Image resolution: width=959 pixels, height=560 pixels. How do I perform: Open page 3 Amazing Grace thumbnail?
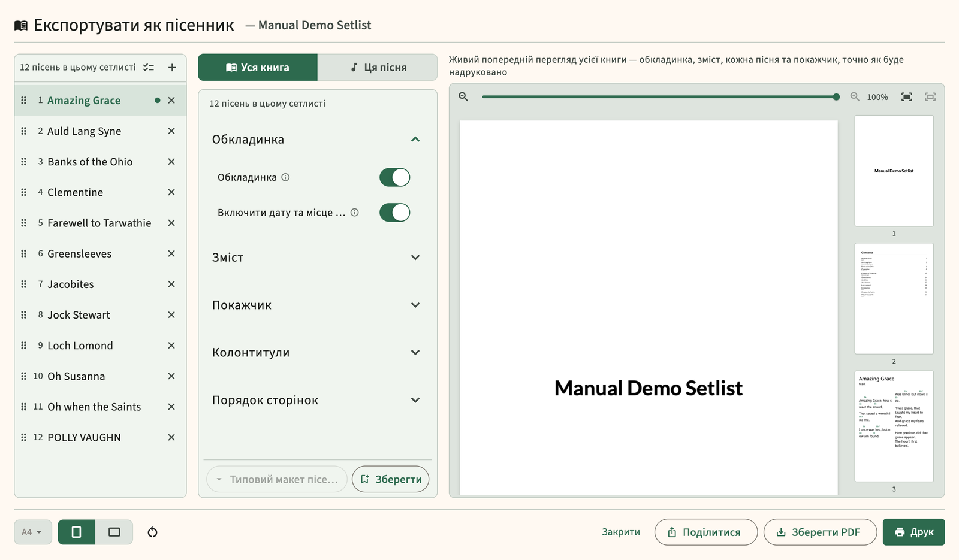pyautogui.click(x=894, y=426)
